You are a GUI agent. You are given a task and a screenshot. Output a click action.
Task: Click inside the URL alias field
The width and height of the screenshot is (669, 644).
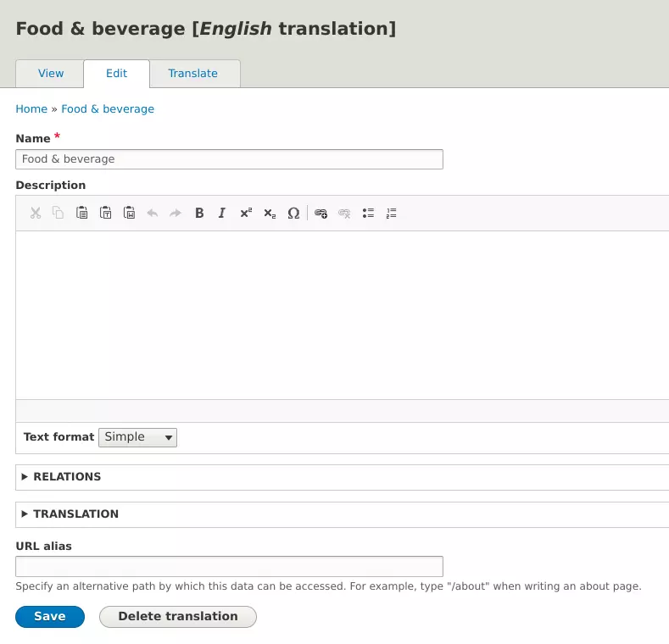point(229,567)
